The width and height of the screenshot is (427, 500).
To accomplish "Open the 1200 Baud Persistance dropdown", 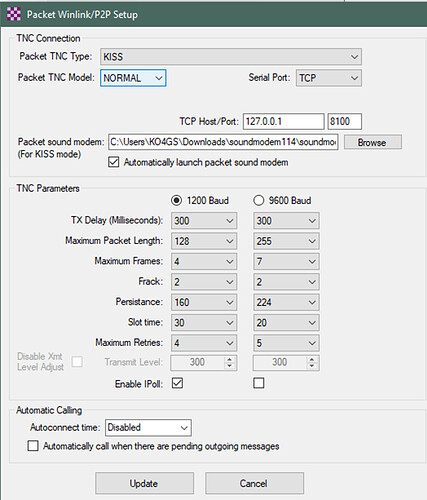I will (x=204, y=302).
